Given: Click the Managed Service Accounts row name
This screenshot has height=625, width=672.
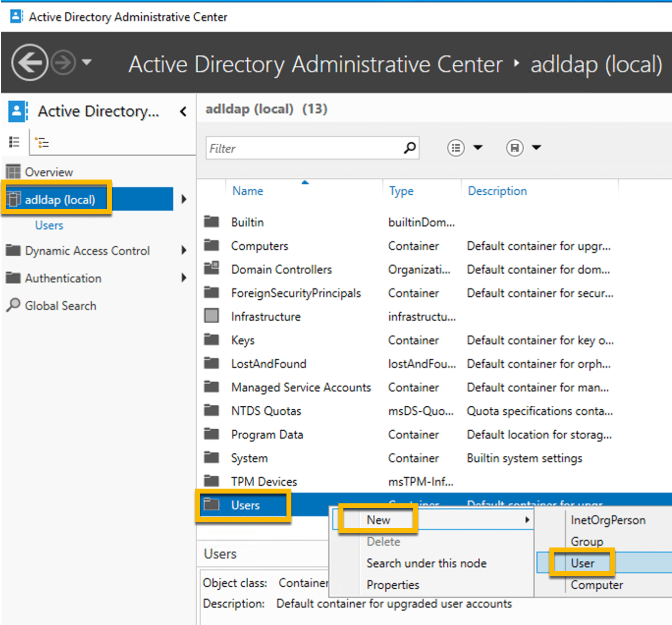Looking at the screenshot, I should click(301, 388).
